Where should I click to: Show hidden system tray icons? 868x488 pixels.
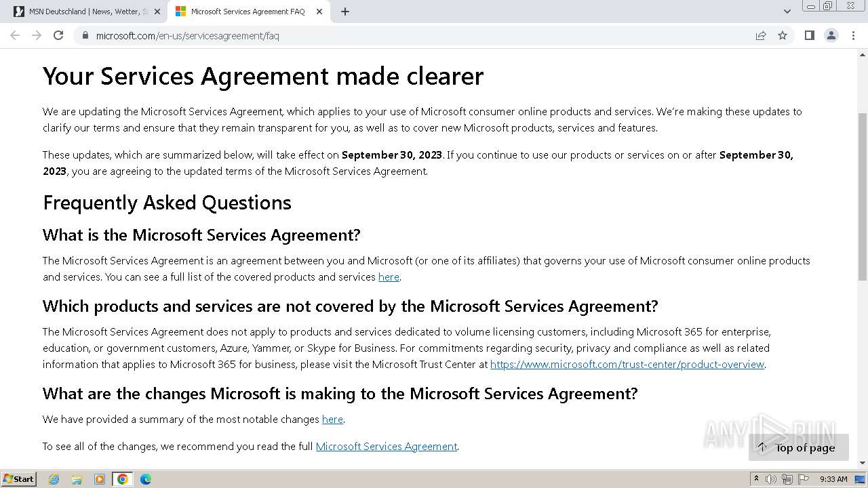point(756,479)
